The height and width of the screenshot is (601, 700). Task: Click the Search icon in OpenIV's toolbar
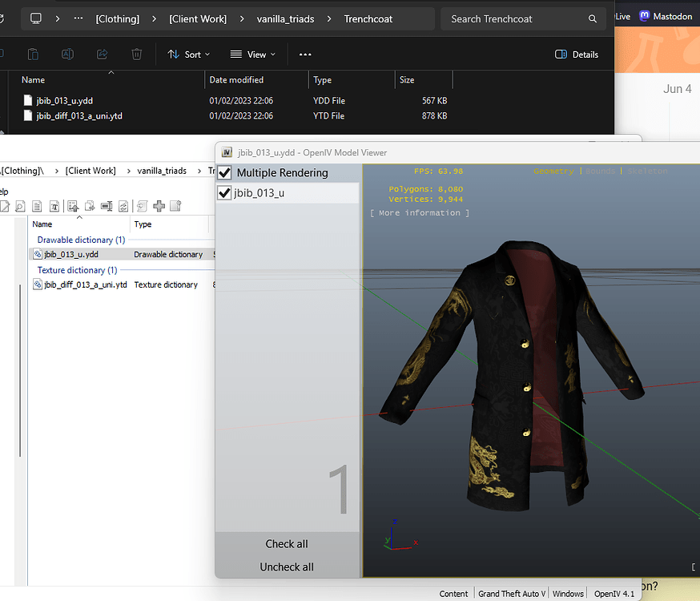tap(21, 206)
